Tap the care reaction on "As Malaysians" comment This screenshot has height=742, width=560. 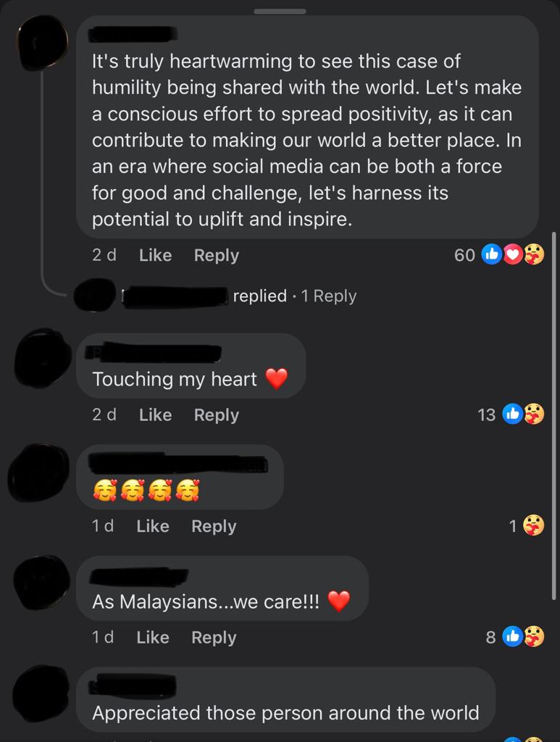point(534,636)
